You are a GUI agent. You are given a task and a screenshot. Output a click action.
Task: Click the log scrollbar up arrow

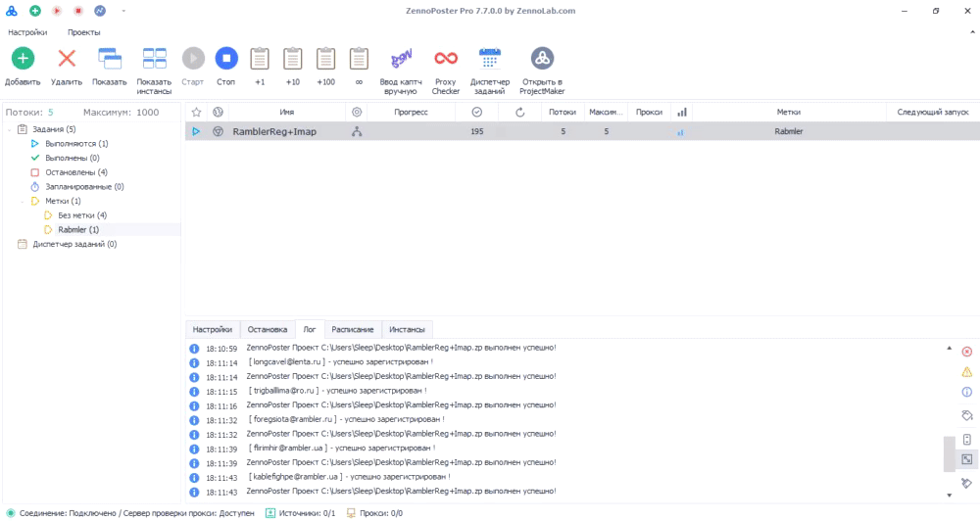pos(949,348)
